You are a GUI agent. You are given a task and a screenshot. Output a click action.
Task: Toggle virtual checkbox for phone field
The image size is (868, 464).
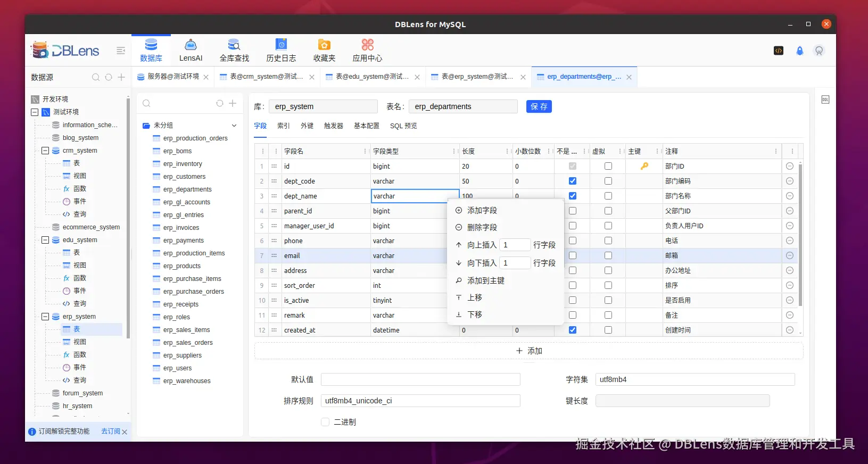[608, 241]
